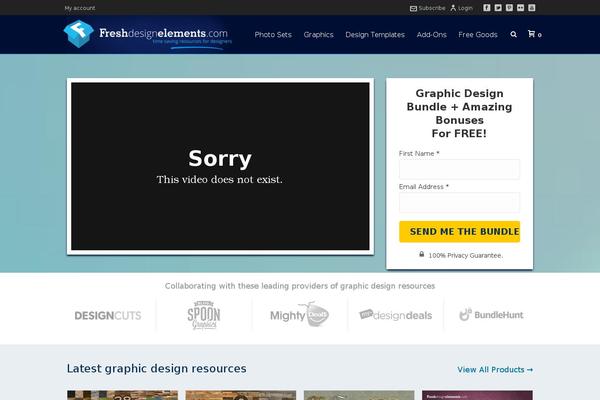This screenshot has width=600, height=400.
Task: Click the 'This video does not exist.' text
Action: 220,180
